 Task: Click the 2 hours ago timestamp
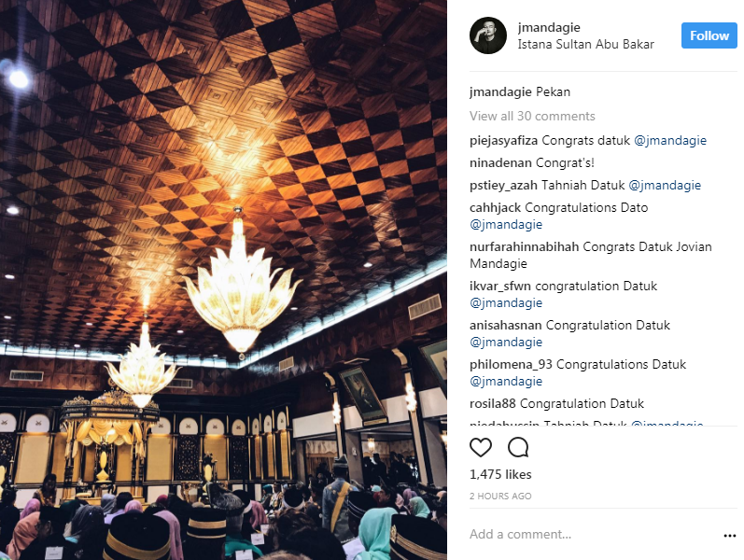[x=500, y=496]
